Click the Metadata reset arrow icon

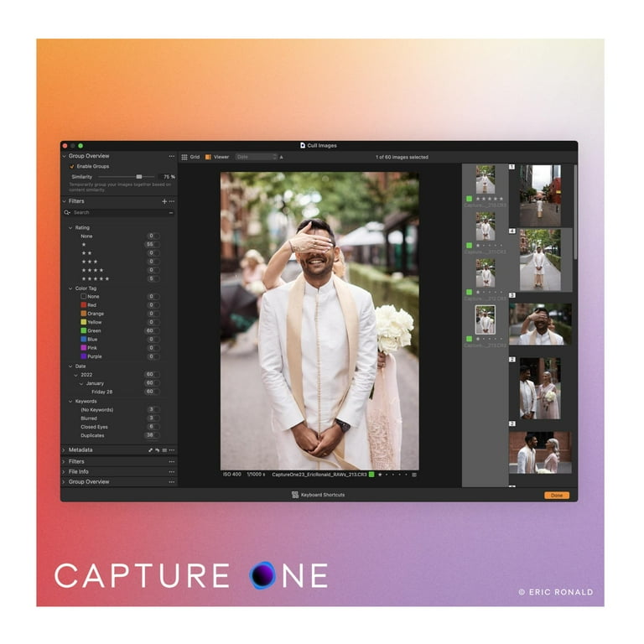[x=158, y=450]
